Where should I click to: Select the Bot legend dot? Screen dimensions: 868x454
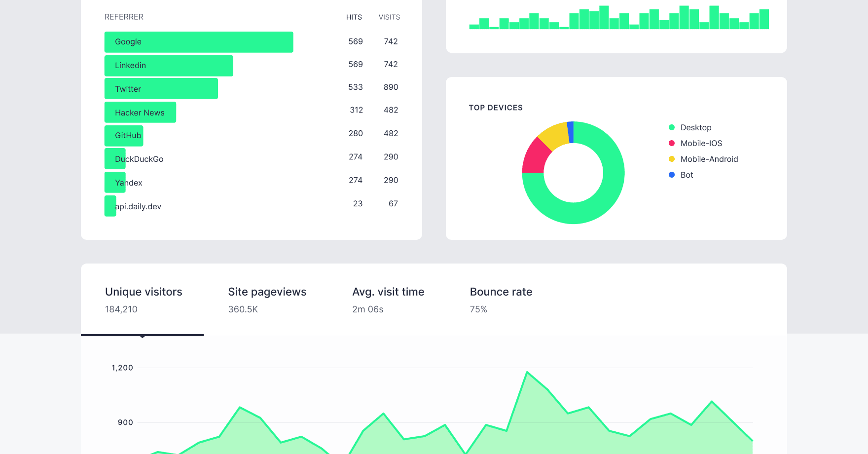(x=671, y=175)
